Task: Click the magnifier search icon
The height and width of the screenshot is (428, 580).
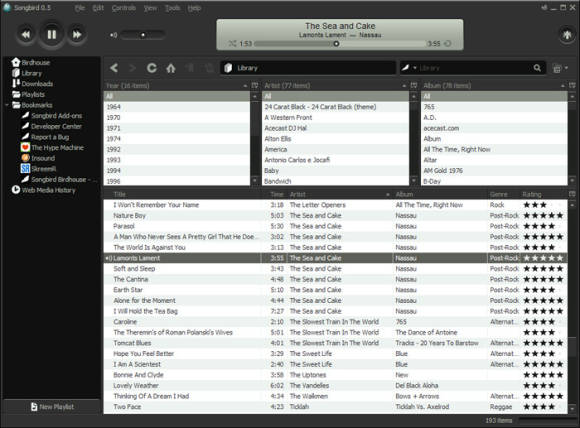Action: tap(537, 68)
